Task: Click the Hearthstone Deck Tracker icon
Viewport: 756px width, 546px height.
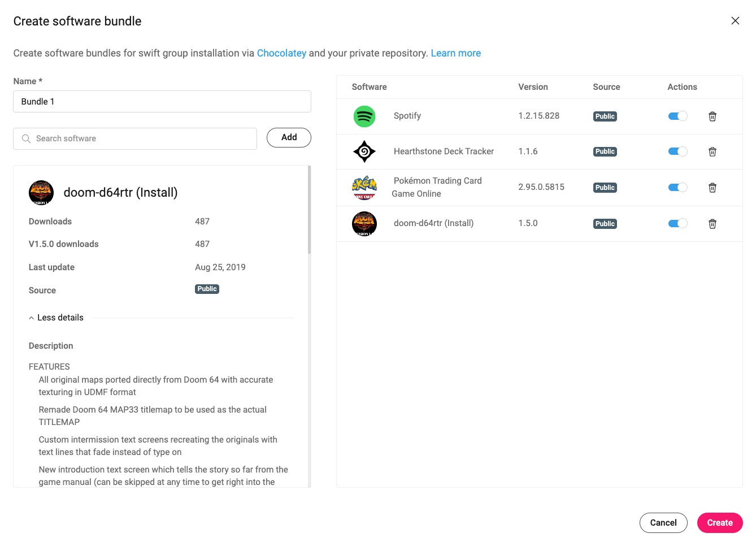Action: pyautogui.click(x=364, y=151)
